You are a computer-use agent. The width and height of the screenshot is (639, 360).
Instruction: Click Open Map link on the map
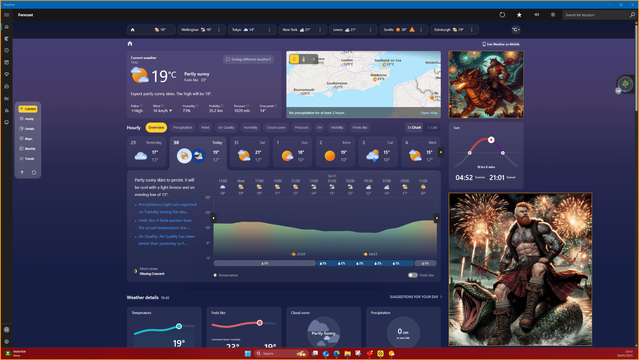[x=429, y=113]
